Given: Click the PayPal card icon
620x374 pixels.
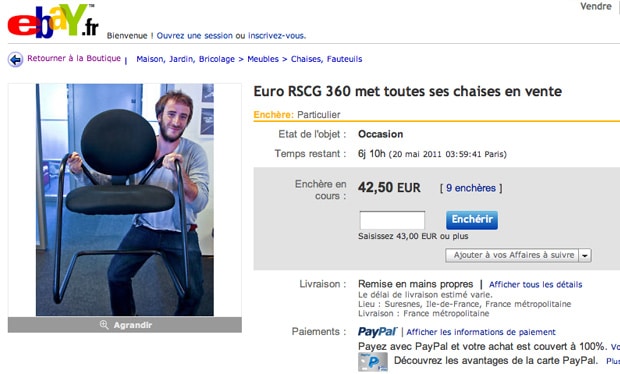Looking at the screenshot, I should [x=372, y=362].
